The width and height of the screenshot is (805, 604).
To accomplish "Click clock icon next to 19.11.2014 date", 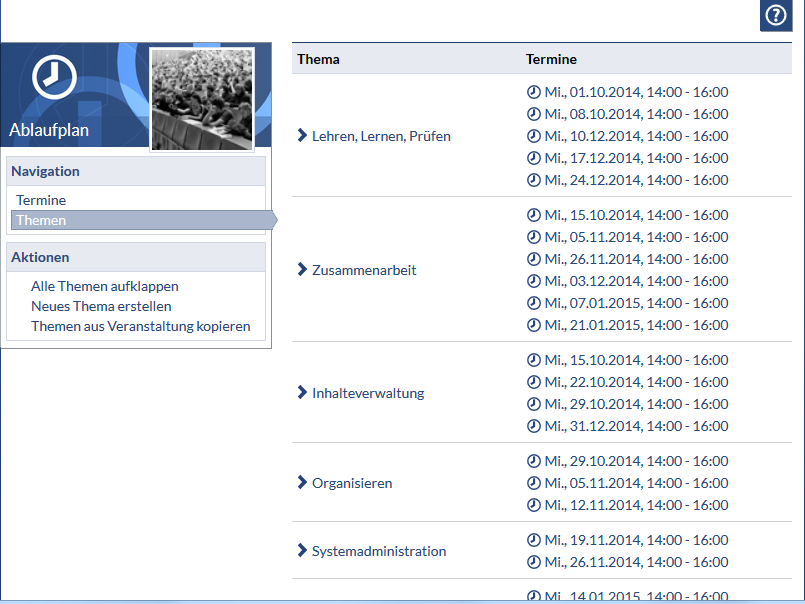I will pyautogui.click(x=533, y=540).
